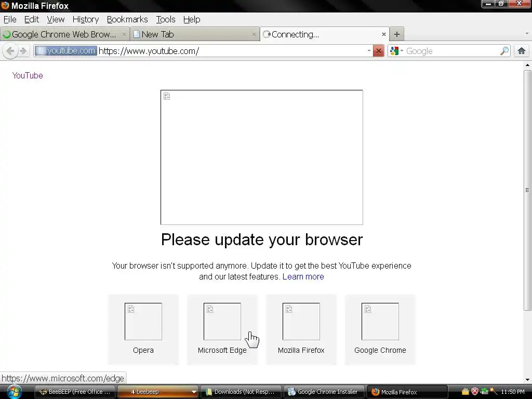This screenshot has width=532, height=399.
Task: Click the Back navigation arrow button
Action: tap(10, 51)
